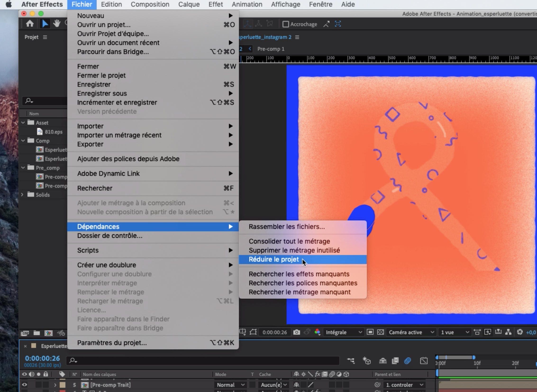This screenshot has width=537, height=392.
Task: Click the snapping extend-edges icon after Accrochage
Action: [326, 24]
